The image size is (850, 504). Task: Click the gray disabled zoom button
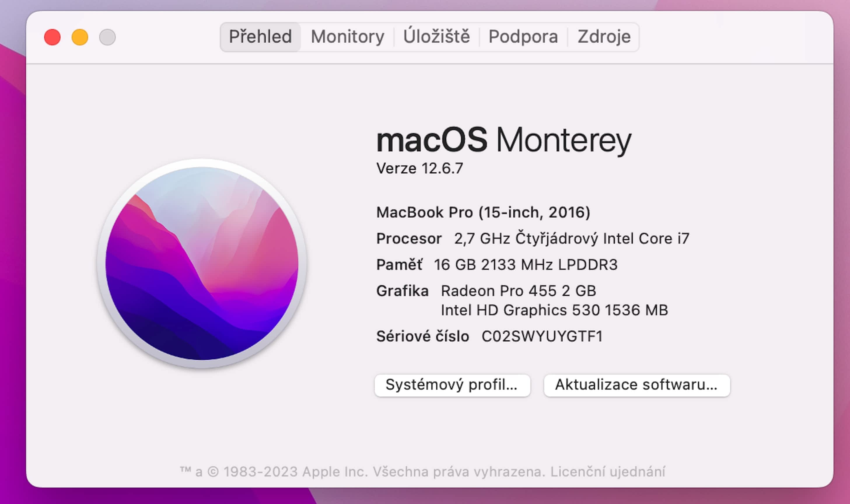point(107,37)
